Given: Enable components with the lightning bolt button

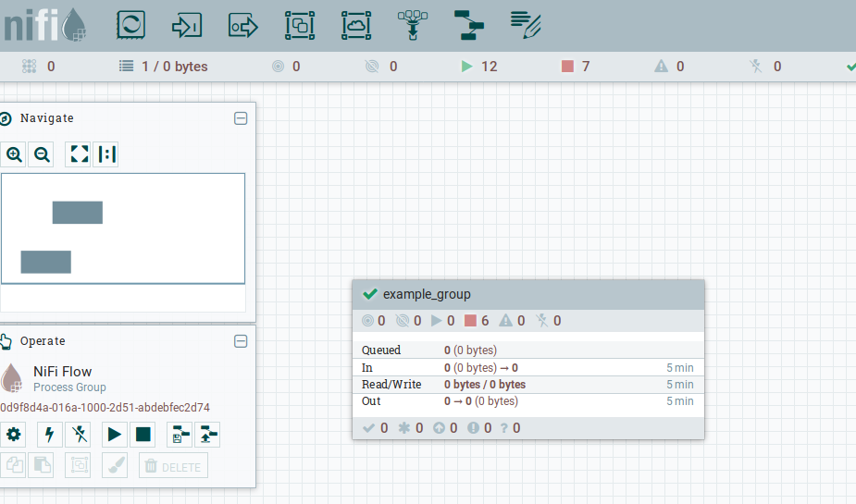Looking at the screenshot, I should pos(50,435).
